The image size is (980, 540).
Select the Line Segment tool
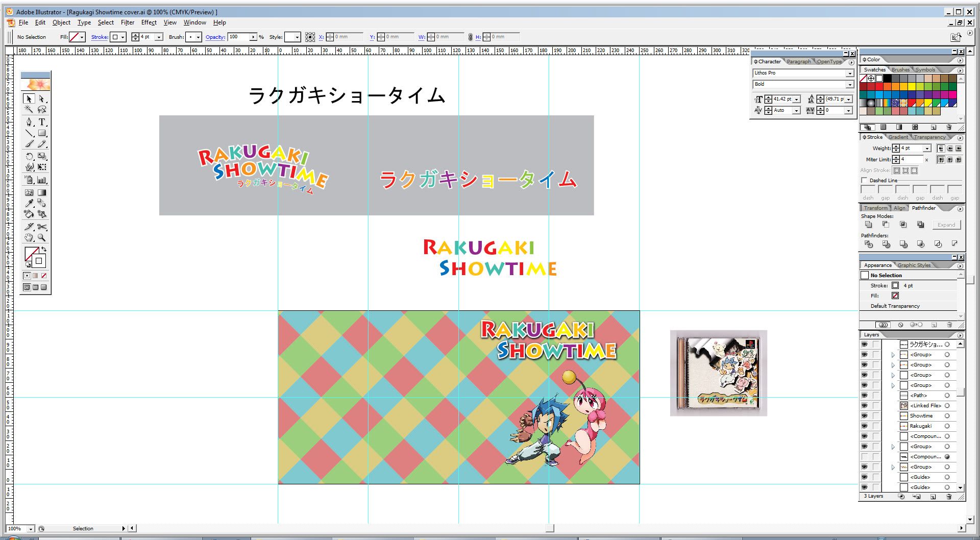click(x=29, y=133)
